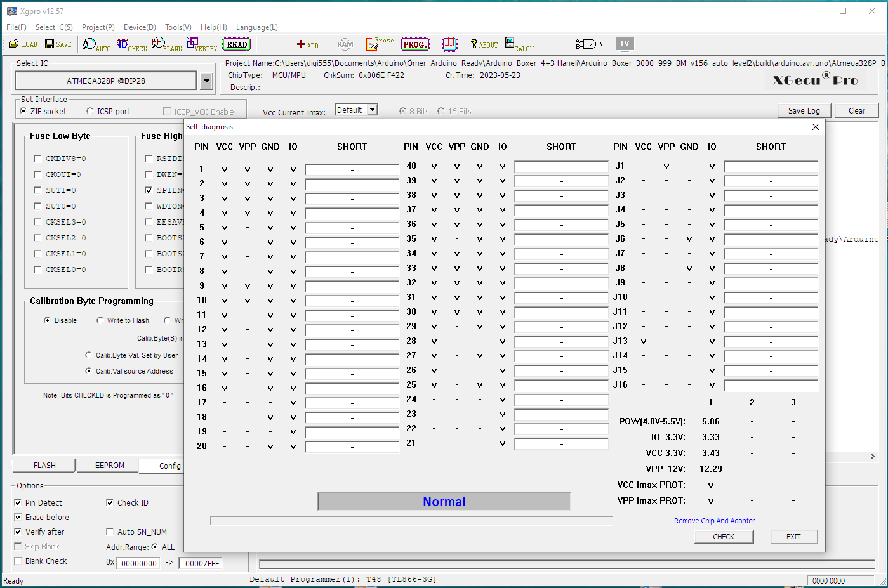Click the READ chip toolbar button
The width and height of the screenshot is (888, 588).
click(x=237, y=44)
